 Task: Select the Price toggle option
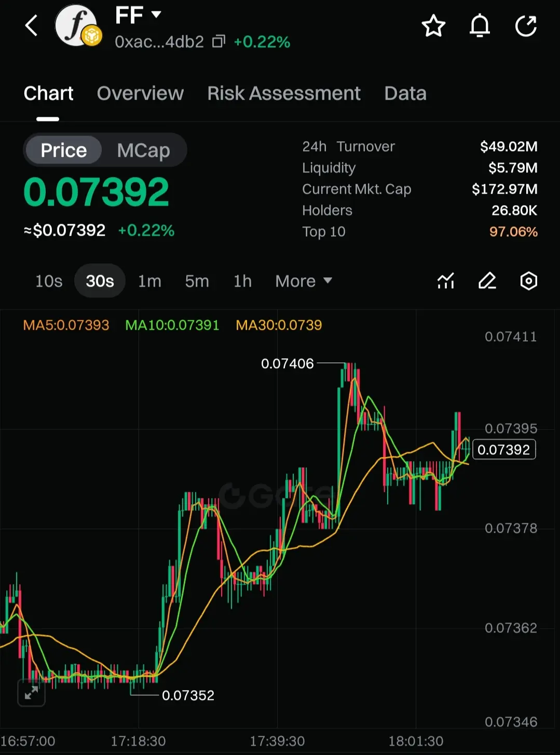click(x=63, y=150)
